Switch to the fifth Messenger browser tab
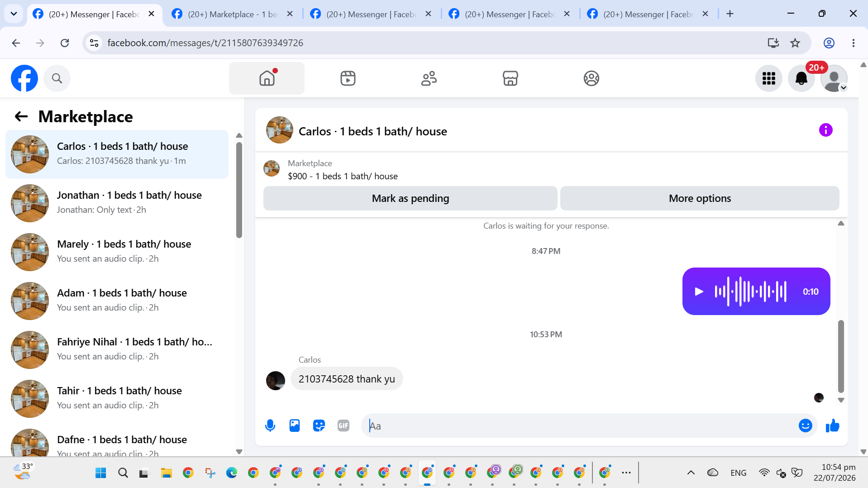The height and width of the screenshot is (488, 868). 648,14
